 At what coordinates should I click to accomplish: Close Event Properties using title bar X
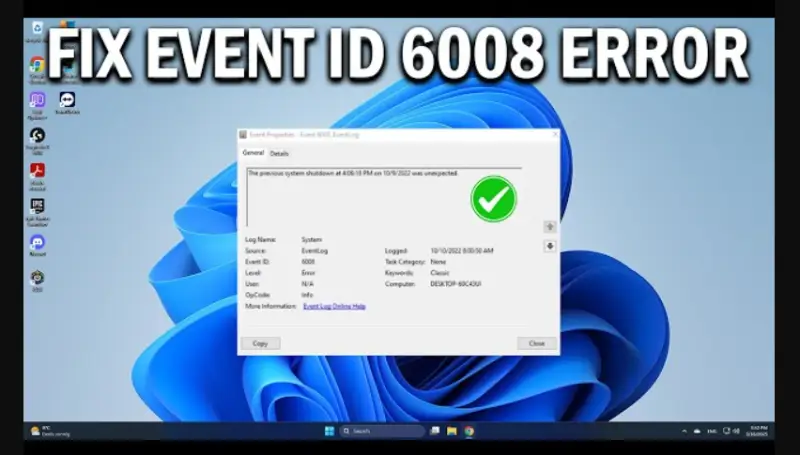tap(555, 134)
